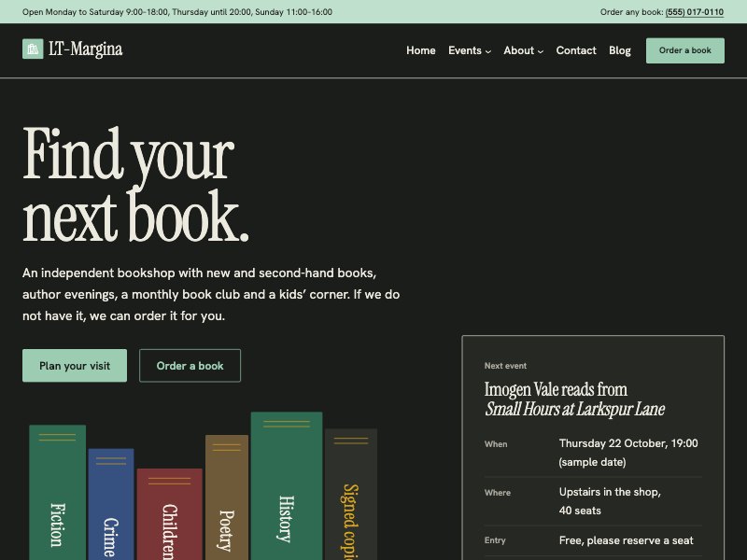The height and width of the screenshot is (560, 747).
Task: Click the independent bookshop description paragraph
Action: pyautogui.click(x=211, y=294)
